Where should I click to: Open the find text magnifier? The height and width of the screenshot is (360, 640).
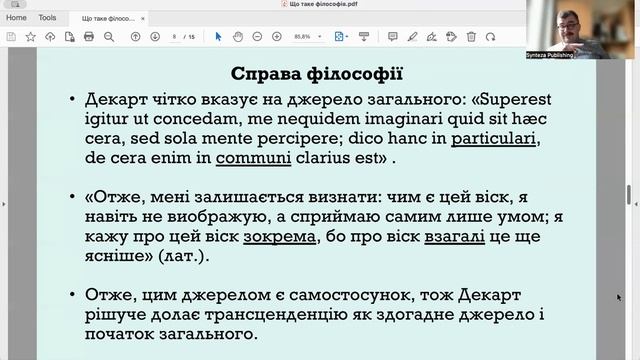point(109,37)
